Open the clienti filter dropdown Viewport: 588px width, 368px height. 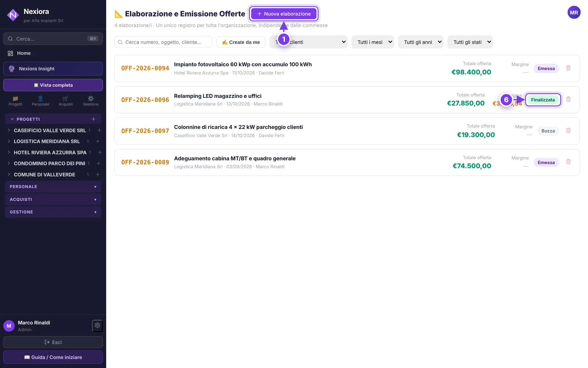click(x=308, y=42)
